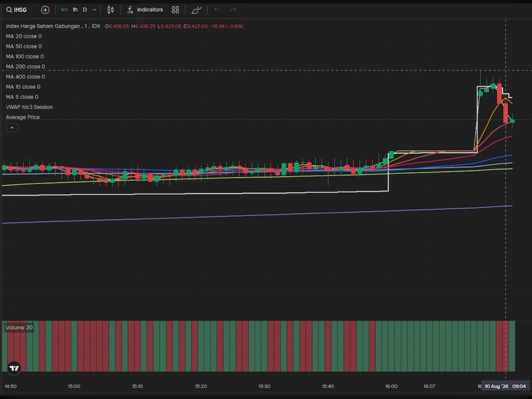Switch to the D daily timeframe

tap(85, 9)
